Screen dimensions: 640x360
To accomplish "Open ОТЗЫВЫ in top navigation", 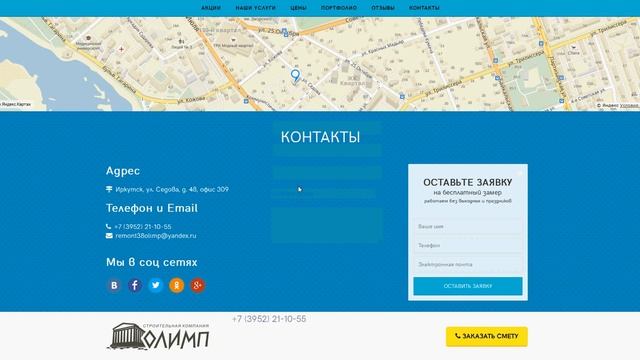I will coord(383,8).
